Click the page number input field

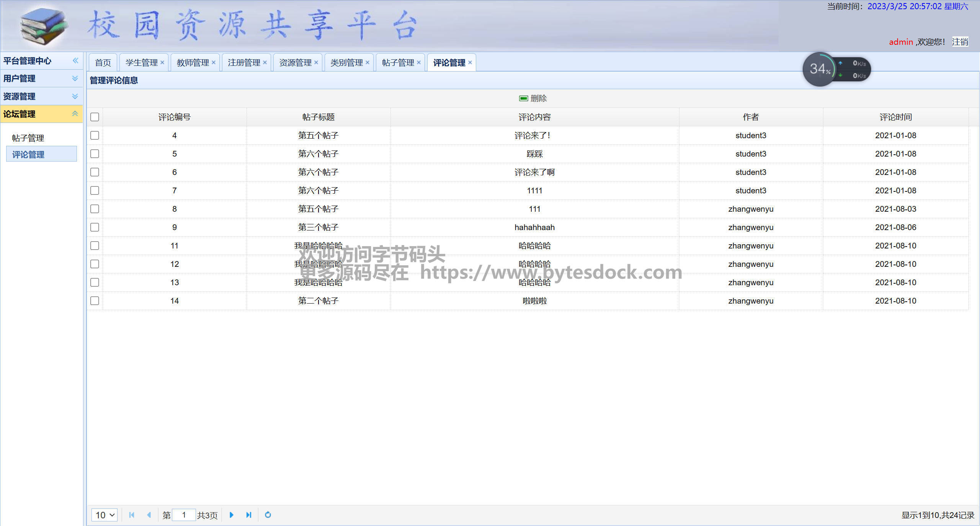click(184, 515)
